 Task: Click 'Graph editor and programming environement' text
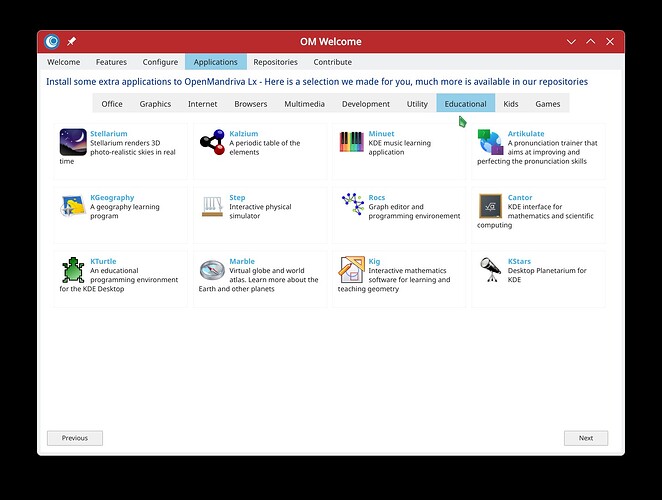(414, 211)
